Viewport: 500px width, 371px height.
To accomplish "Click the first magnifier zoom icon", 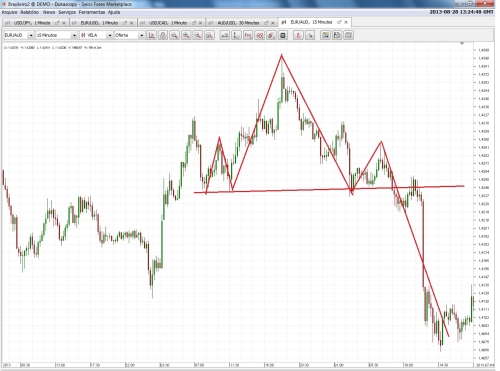I will click(174, 35).
